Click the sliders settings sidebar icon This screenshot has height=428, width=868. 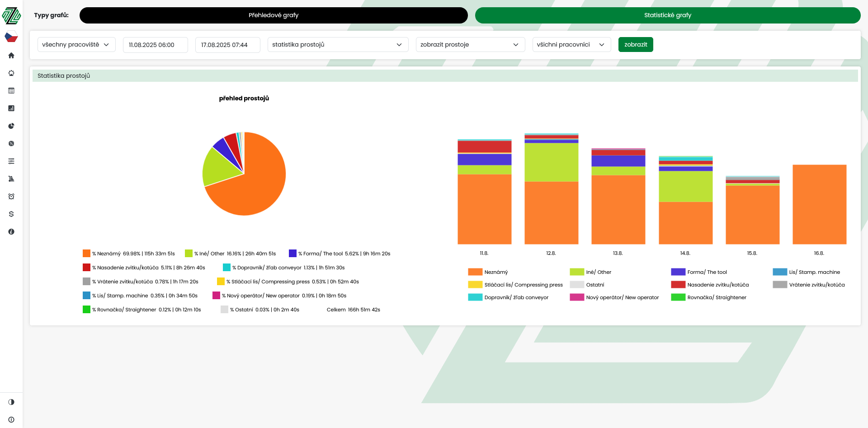(11, 161)
